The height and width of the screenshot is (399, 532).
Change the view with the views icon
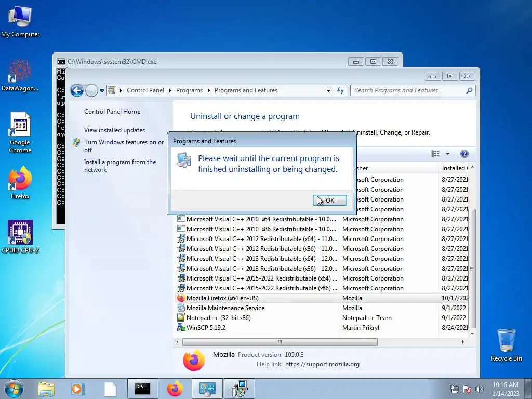435,154
